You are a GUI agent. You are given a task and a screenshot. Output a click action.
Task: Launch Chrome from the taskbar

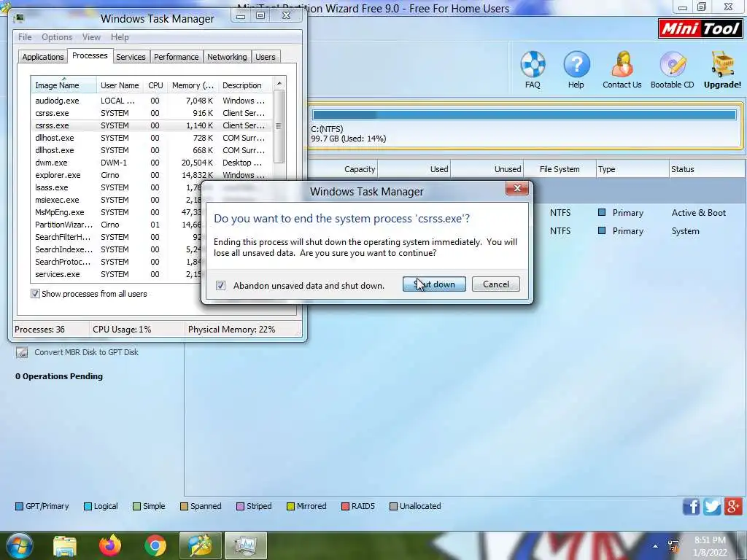pyautogui.click(x=155, y=545)
